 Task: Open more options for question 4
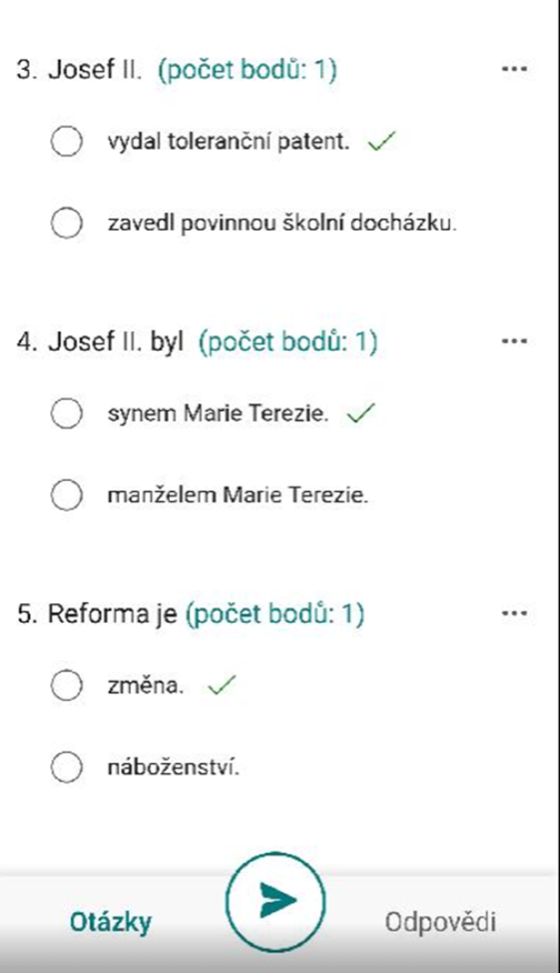(x=514, y=341)
